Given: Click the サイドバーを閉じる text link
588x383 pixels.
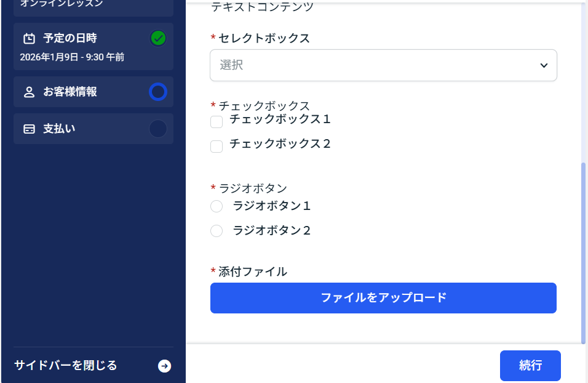Looking at the screenshot, I should (x=65, y=366).
